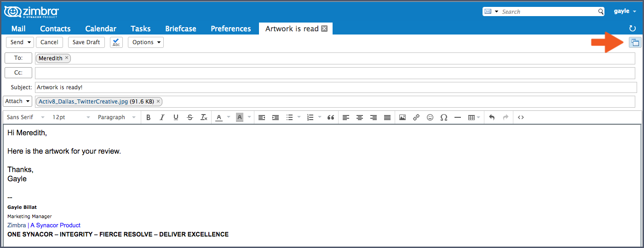
Task: Click the Subject input field
Action: coord(335,87)
